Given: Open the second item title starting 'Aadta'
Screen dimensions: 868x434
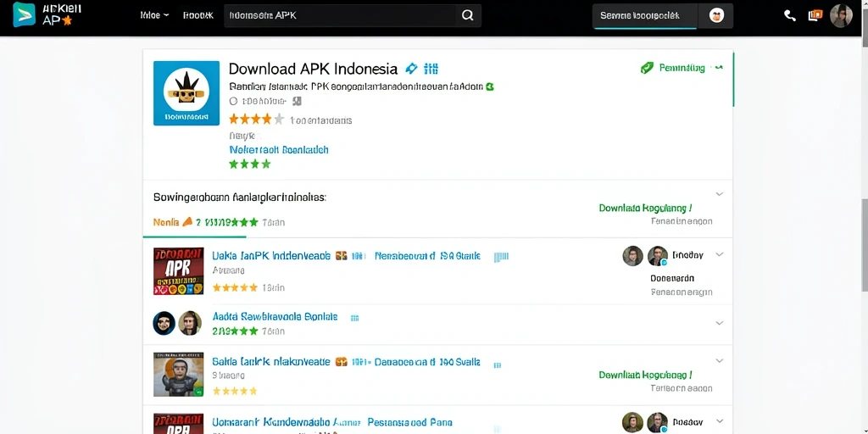Looking at the screenshot, I should click(x=275, y=317).
